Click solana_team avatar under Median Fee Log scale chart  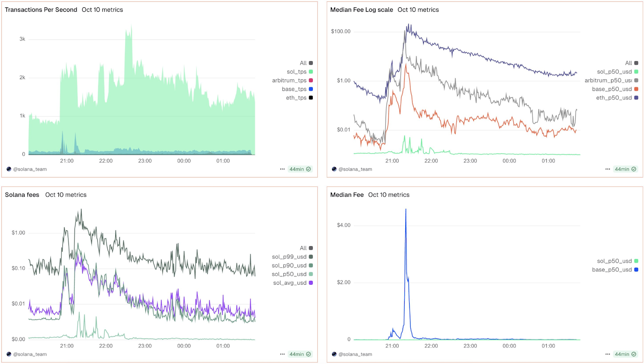pyautogui.click(x=334, y=169)
